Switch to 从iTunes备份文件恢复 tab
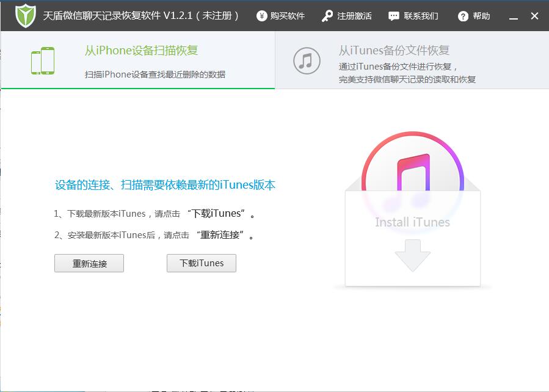Image resolution: width=549 pixels, height=392 pixels. [412, 60]
